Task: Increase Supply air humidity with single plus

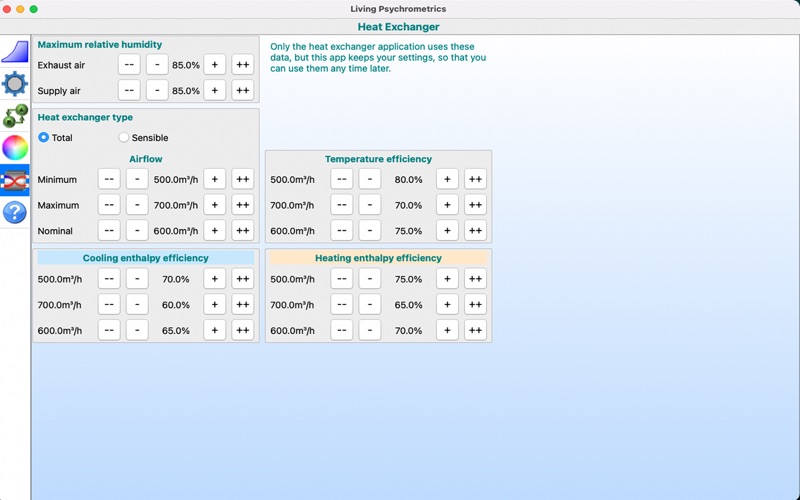Action: click(x=215, y=90)
